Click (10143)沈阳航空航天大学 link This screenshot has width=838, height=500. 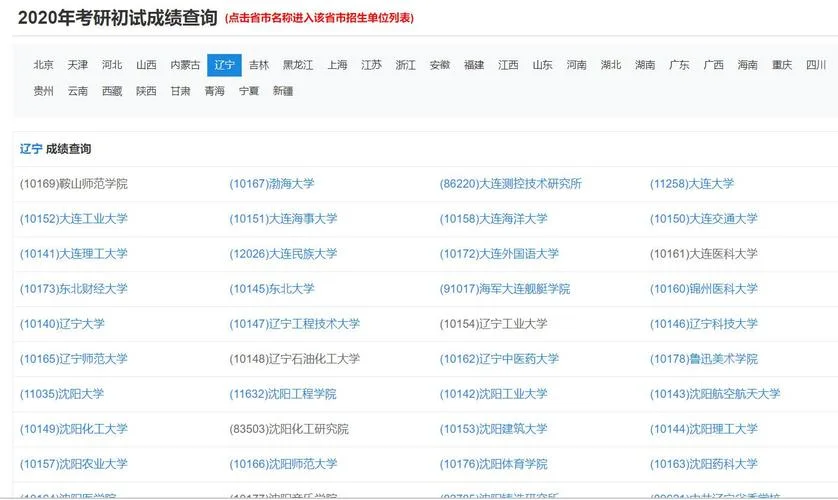coord(715,394)
